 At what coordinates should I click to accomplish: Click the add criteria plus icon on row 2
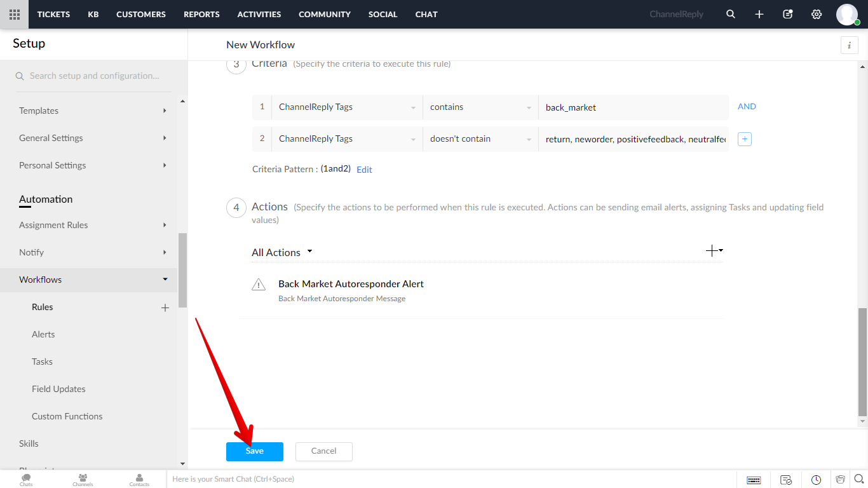[745, 139]
